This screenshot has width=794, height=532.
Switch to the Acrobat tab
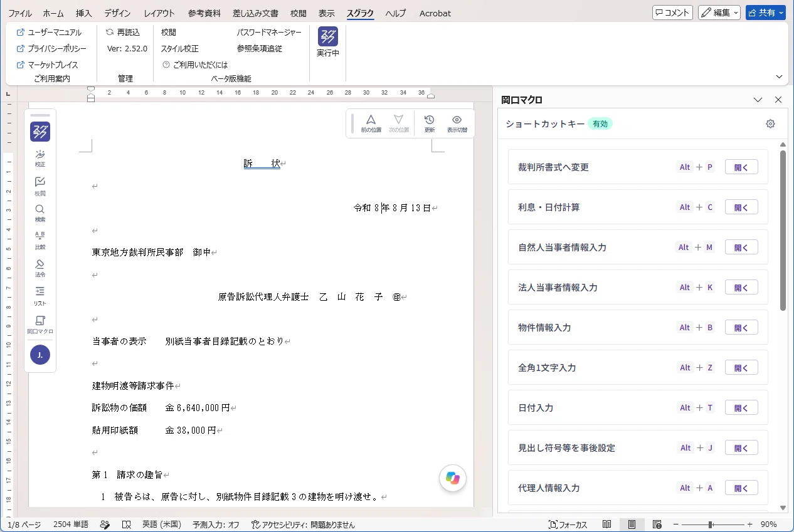[x=435, y=13]
